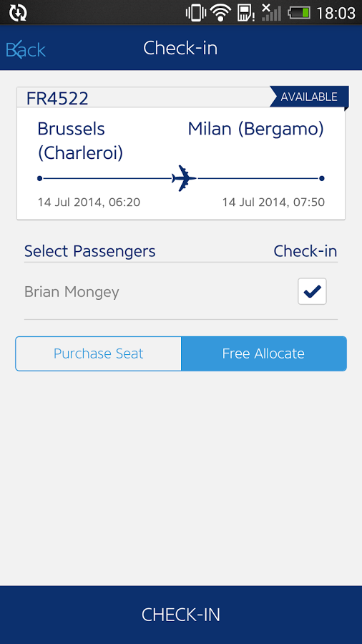Tap the Back button in header

26,49
